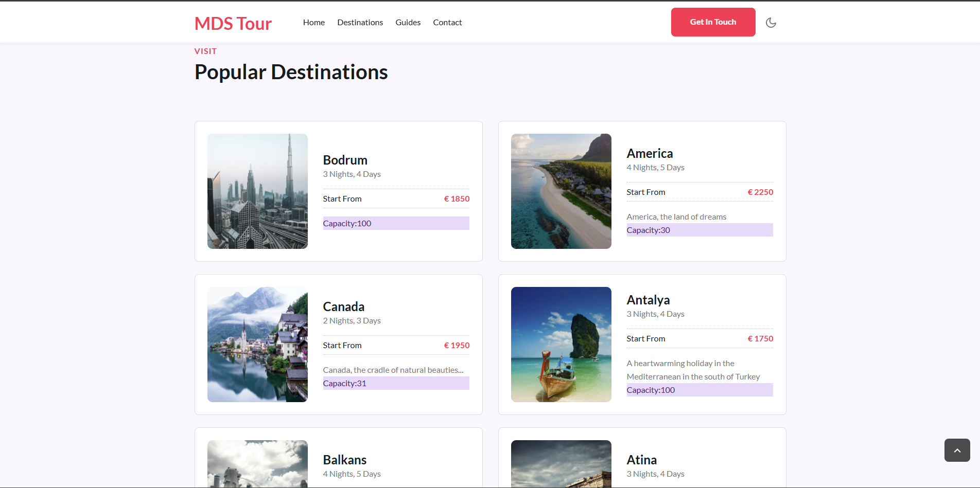The width and height of the screenshot is (980, 488).
Task: Click the Bodrum destination title
Action: [345, 160]
